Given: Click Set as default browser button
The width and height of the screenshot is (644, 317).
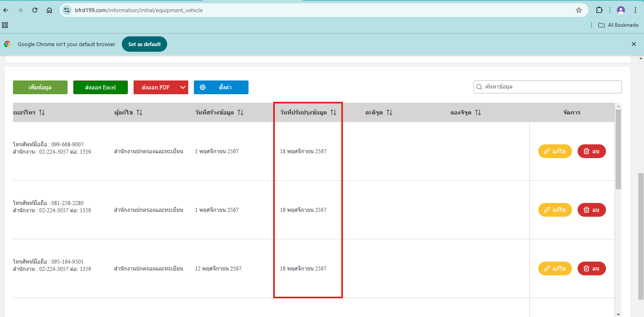Looking at the screenshot, I should [x=145, y=44].
